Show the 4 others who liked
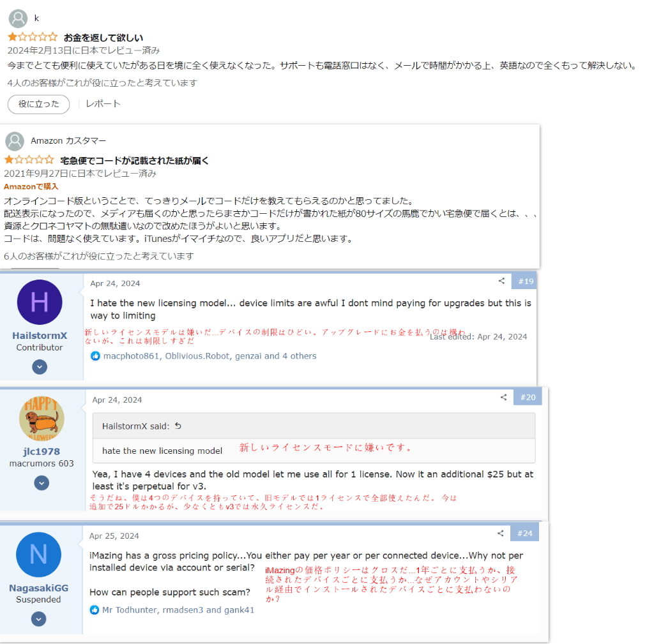This screenshot has height=644, width=654. pyautogui.click(x=299, y=356)
